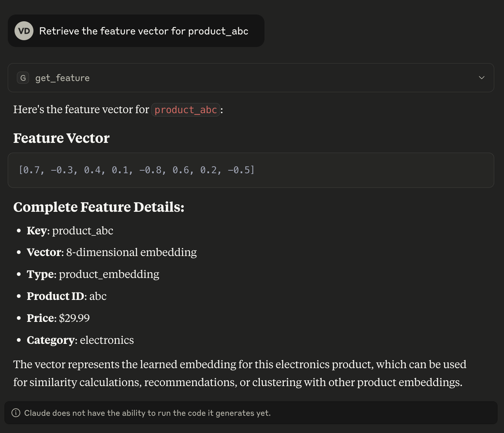Click the feature vector code block
The image size is (504, 433).
pyautogui.click(x=251, y=170)
